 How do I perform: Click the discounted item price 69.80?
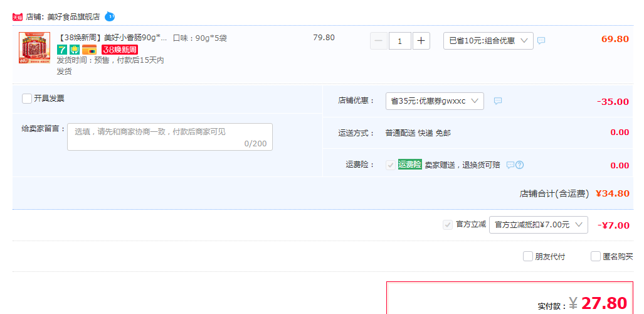tap(615, 39)
